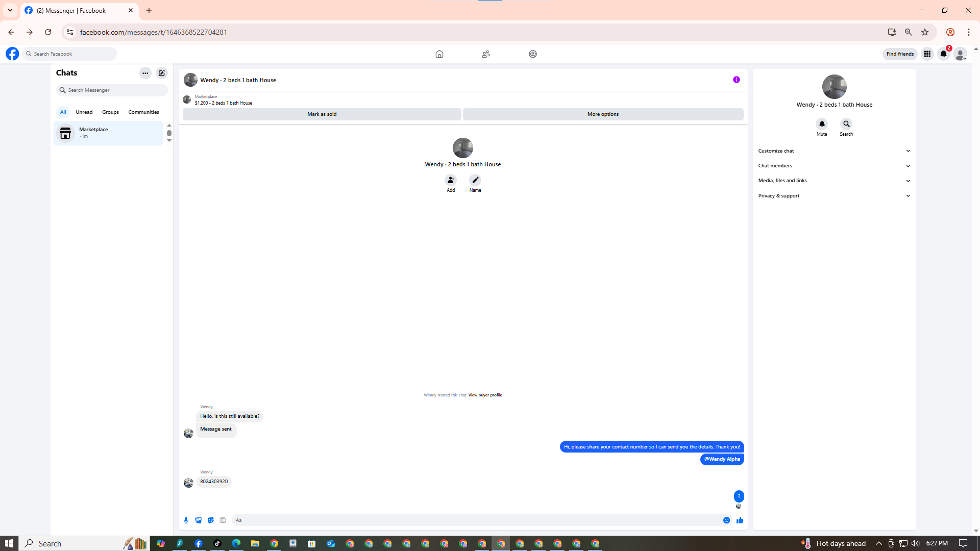Click the voice clip microphone icon
Viewport: 980px width, 551px height.
[x=186, y=520]
